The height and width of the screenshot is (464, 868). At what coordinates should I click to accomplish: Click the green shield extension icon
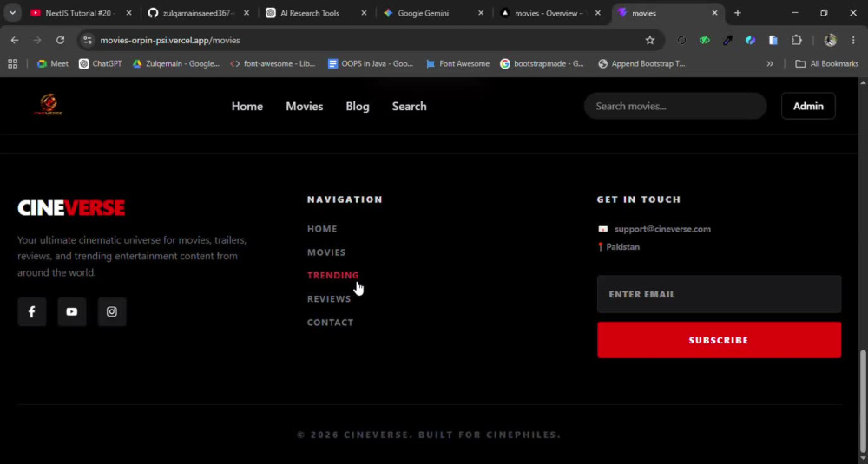click(x=704, y=41)
